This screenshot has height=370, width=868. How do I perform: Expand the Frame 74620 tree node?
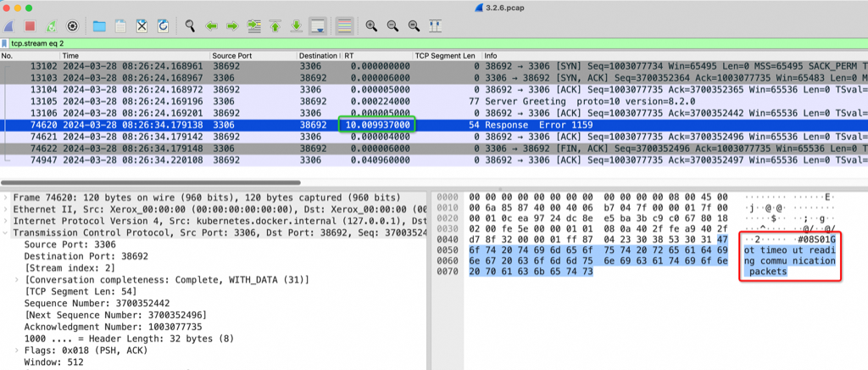(8, 196)
